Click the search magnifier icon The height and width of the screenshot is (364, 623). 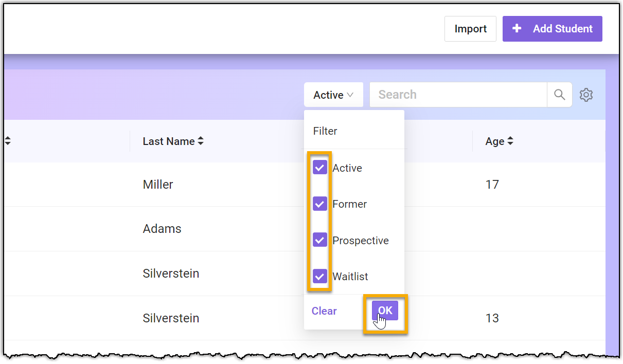pyautogui.click(x=559, y=95)
